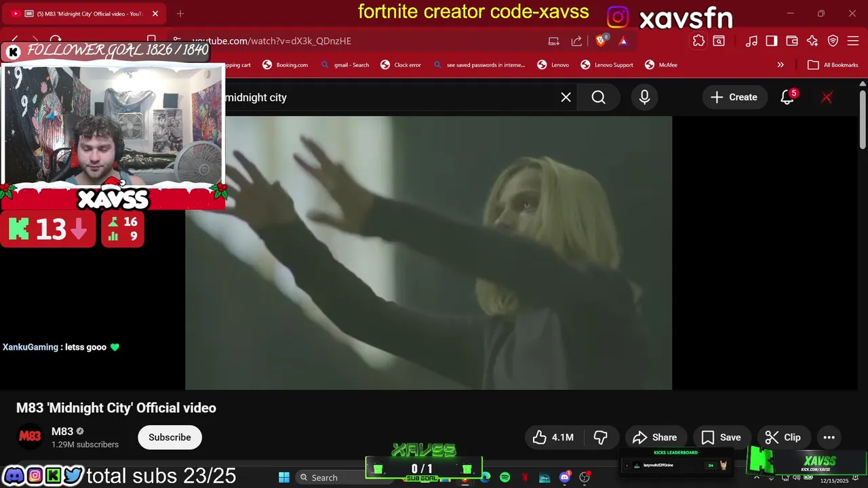Save the video to a playlist
868x488 pixels.
click(x=721, y=437)
